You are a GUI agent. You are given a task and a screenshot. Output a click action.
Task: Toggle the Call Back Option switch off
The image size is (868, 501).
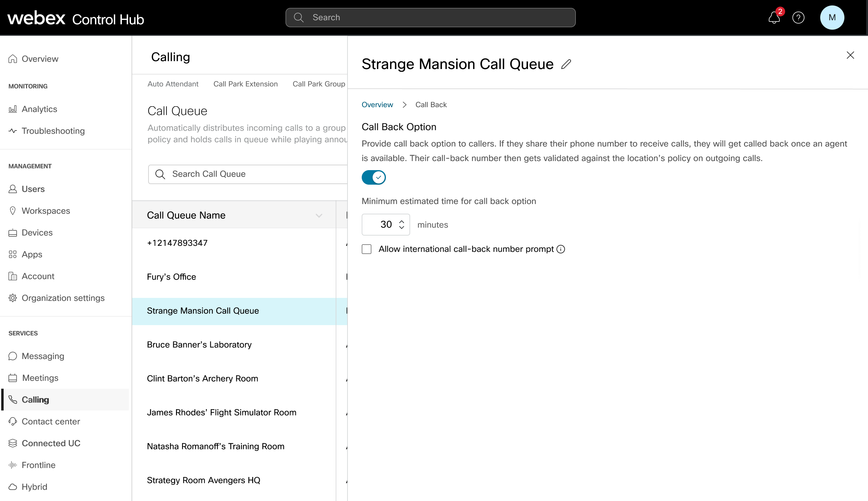[374, 178]
